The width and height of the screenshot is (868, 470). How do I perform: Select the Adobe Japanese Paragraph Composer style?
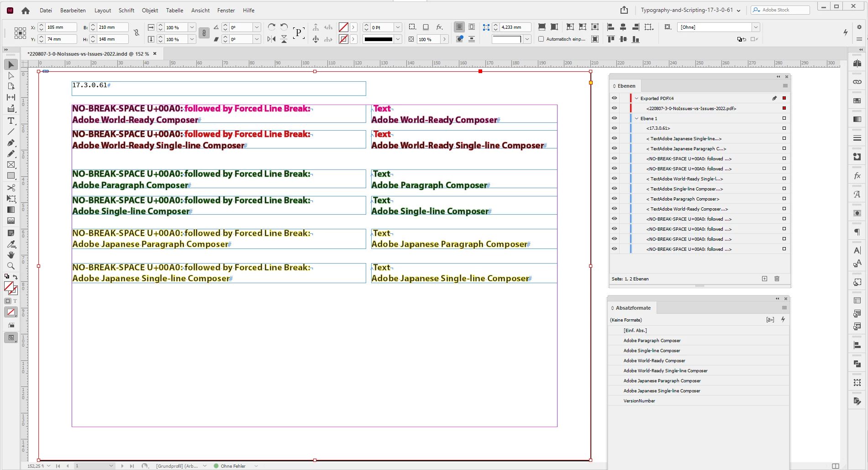click(x=698, y=381)
